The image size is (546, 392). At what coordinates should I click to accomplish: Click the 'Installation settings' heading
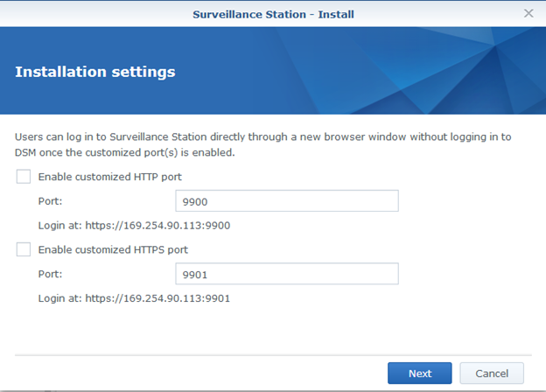pyautogui.click(x=95, y=72)
